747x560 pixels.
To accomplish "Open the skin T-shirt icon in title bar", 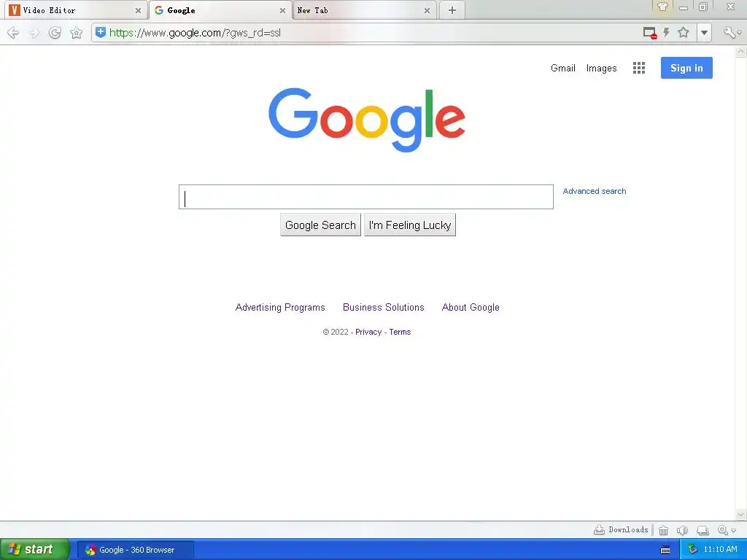I will point(662,7).
